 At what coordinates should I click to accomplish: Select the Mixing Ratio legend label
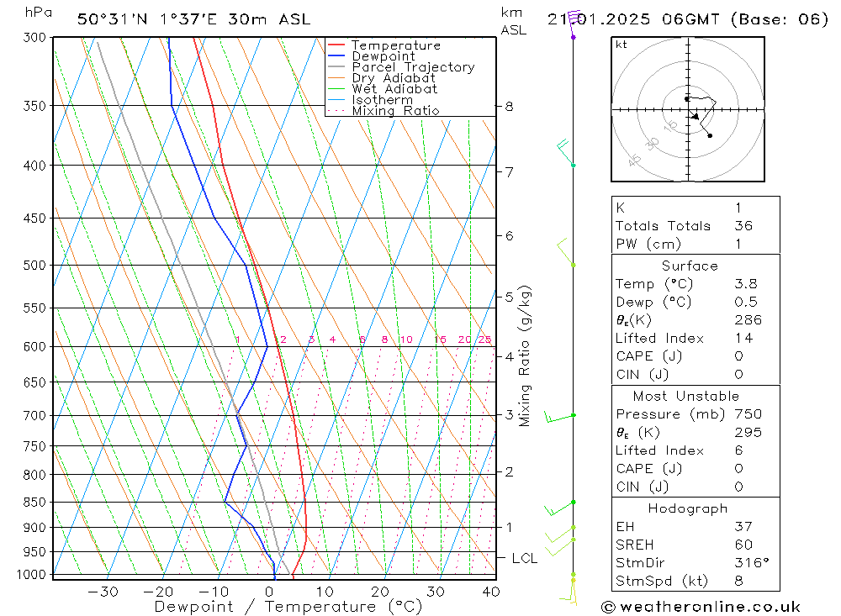[x=395, y=111]
